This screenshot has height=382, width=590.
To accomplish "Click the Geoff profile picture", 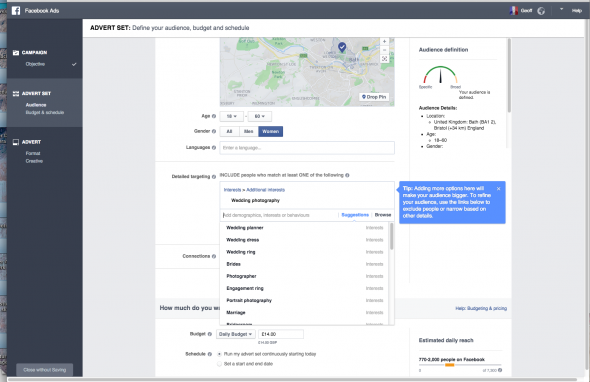I will pos(514,11).
